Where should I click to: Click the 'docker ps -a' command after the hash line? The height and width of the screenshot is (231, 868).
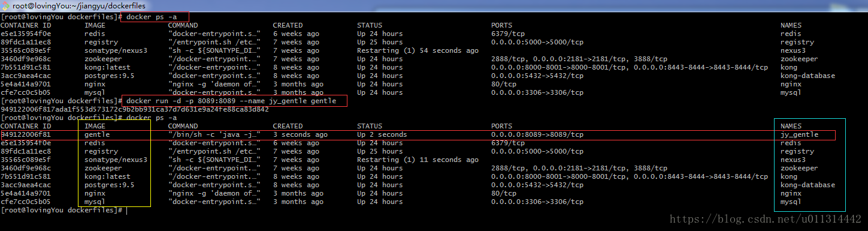click(152, 118)
